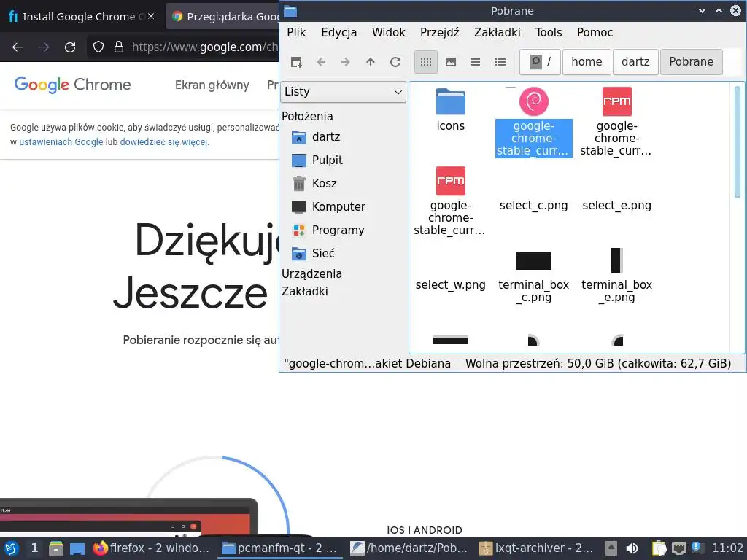This screenshot has height=560, width=747.
Task: Open the Pomoc menu
Action: (595, 32)
